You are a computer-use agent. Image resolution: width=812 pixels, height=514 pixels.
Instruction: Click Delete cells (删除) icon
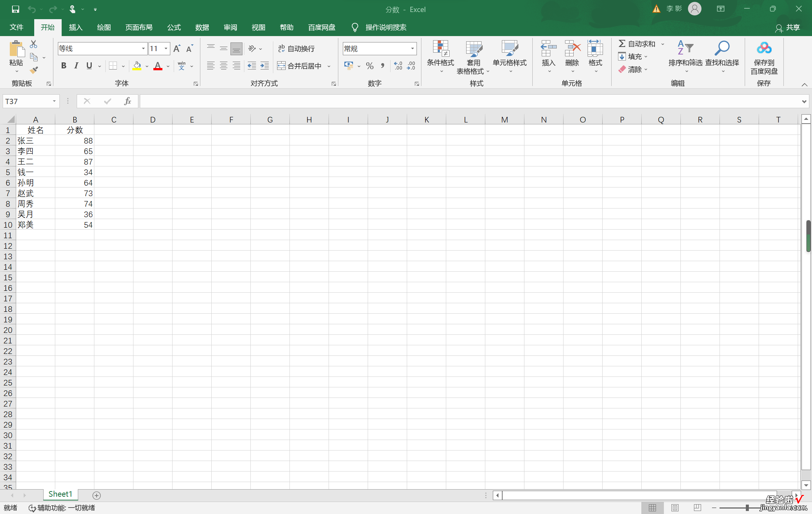573,56
